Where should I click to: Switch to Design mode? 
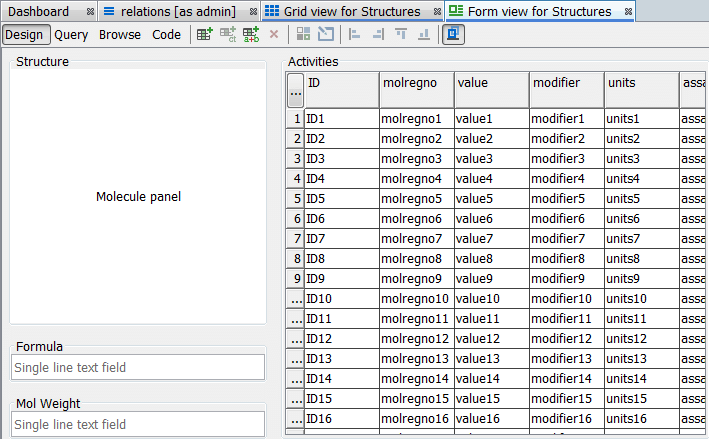pos(24,34)
